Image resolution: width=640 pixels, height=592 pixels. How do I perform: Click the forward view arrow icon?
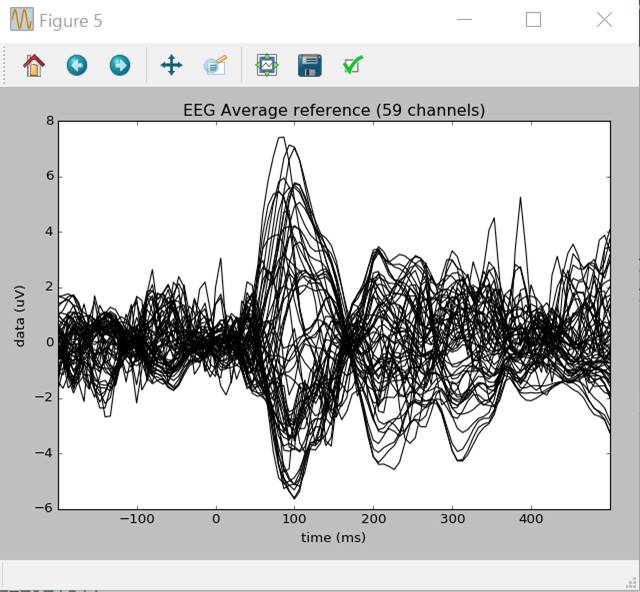tap(120, 66)
